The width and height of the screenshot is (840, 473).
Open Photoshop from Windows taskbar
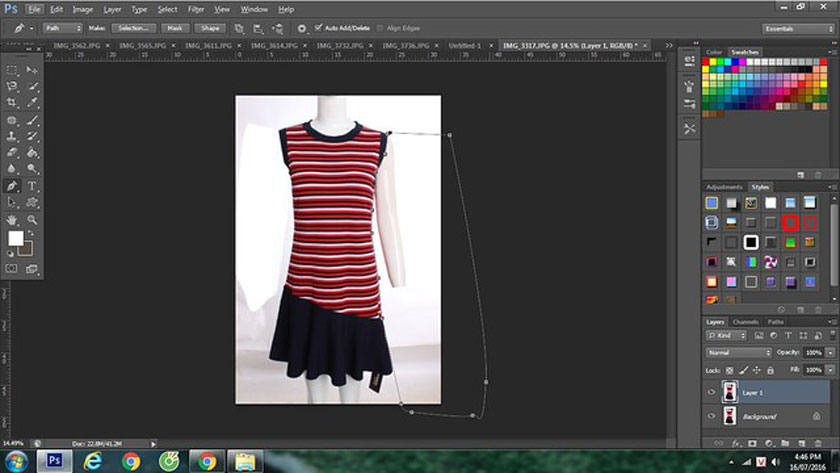coord(54,461)
